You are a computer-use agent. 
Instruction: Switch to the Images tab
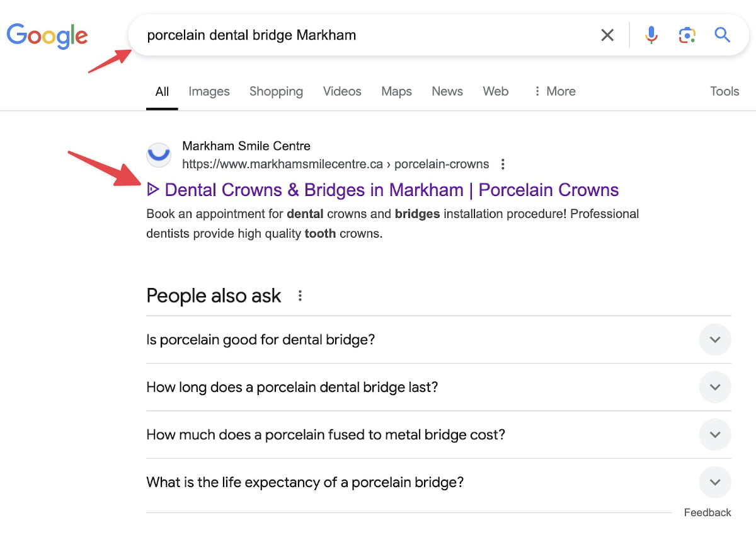click(209, 91)
